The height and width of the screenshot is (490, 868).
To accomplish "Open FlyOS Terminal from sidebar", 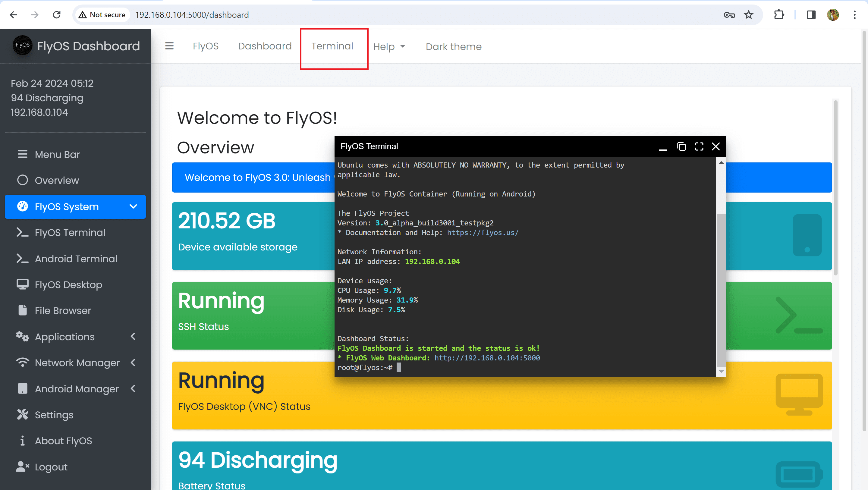I will point(70,232).
